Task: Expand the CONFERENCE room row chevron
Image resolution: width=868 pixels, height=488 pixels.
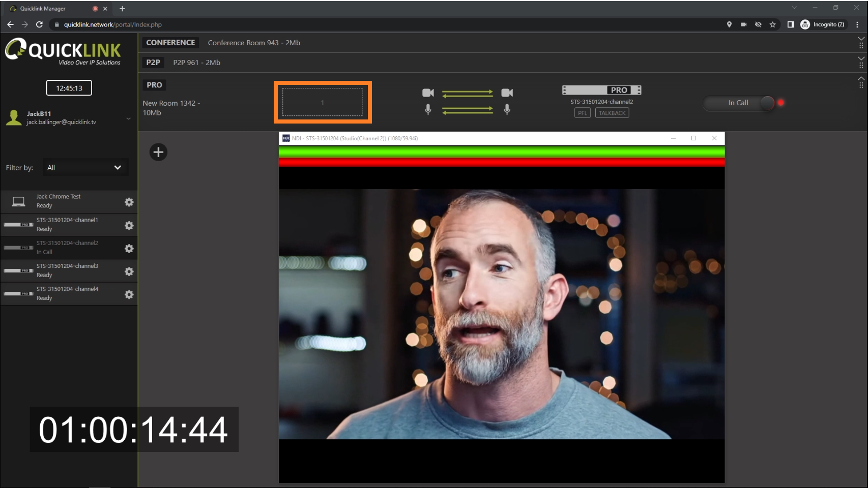Action: point(861,39)
